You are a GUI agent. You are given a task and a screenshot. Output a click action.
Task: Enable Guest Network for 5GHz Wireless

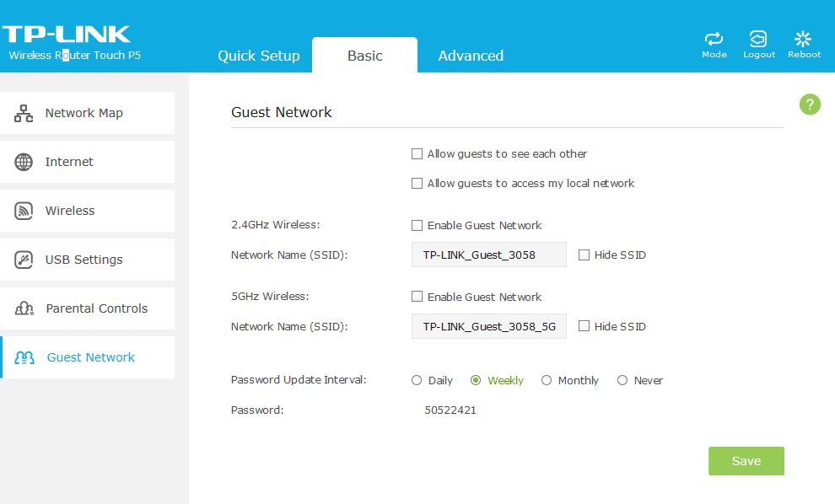(x=417, y=297)
